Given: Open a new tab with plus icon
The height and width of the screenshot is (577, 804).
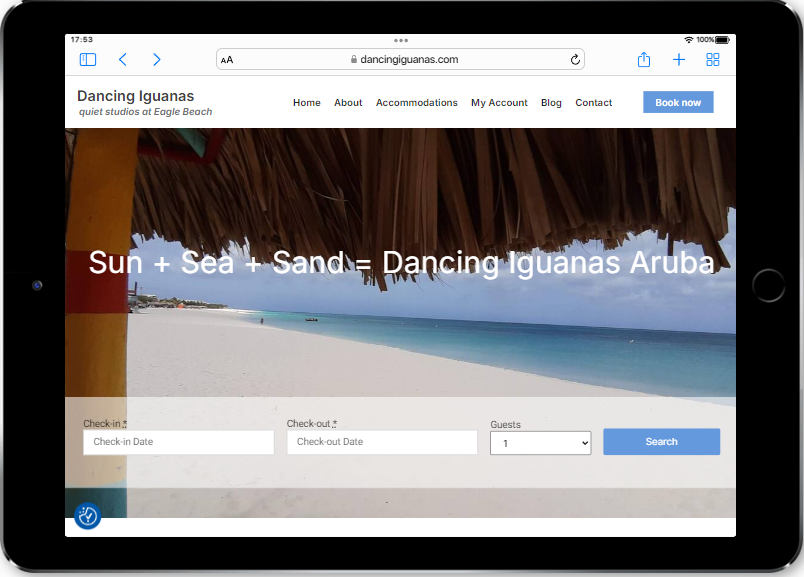Looking at the screenshot, I should pos(679,59).
